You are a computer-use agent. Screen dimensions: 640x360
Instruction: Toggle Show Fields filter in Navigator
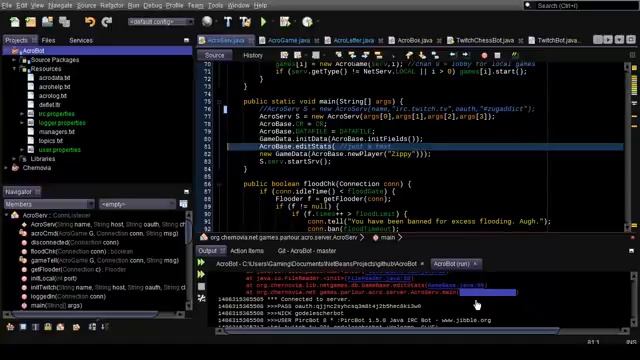coord(23,327)
